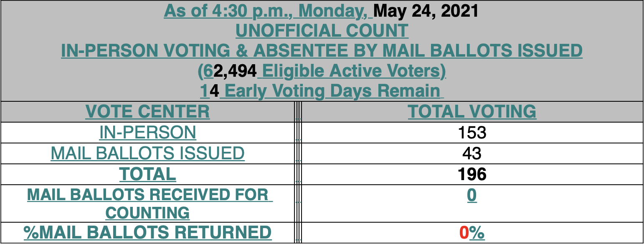Viewport: 644px width, 246px height.
Task: Click the 'IN-PERSON' row label link
Action: tap(147, 132)
